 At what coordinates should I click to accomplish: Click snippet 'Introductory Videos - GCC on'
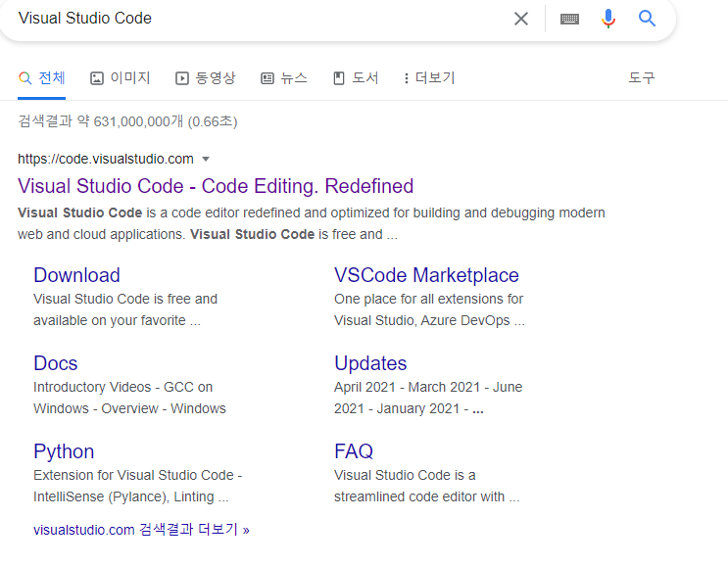[123, 387]
